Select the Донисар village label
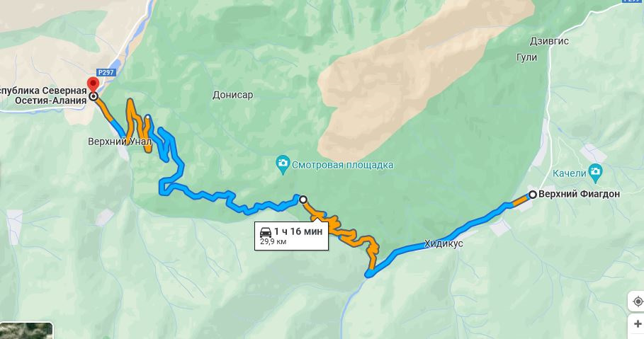Viewport: 644px width, 339px height. tap(233, 95)
